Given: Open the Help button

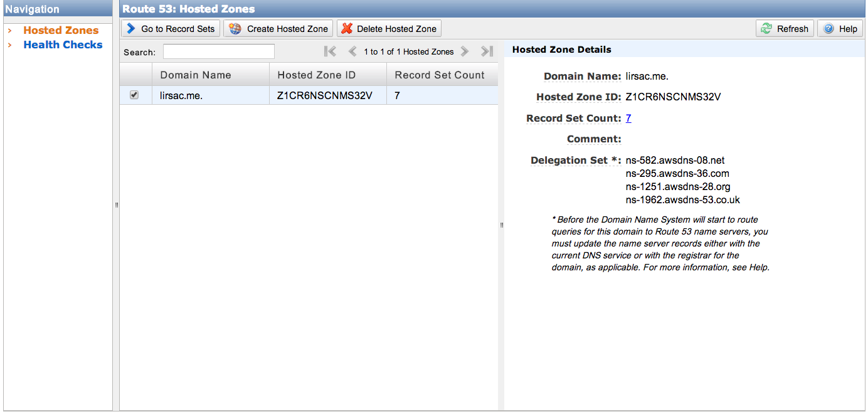Looking at the screenshot, I should click(x=840, y=29).
